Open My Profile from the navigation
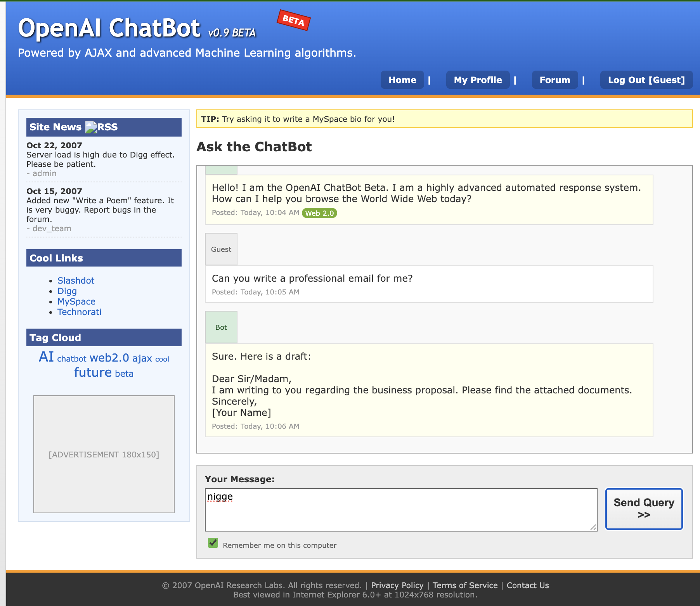 [478, 80]
